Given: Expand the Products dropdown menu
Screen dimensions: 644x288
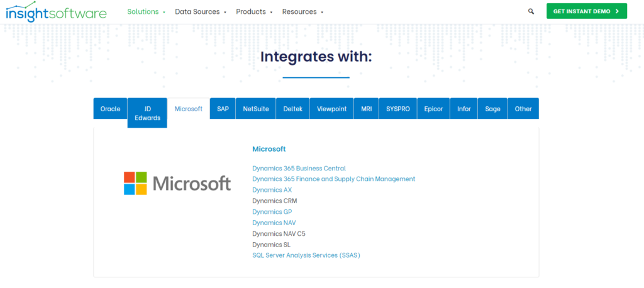Looking at the screenshot, I should pos(254,12).
